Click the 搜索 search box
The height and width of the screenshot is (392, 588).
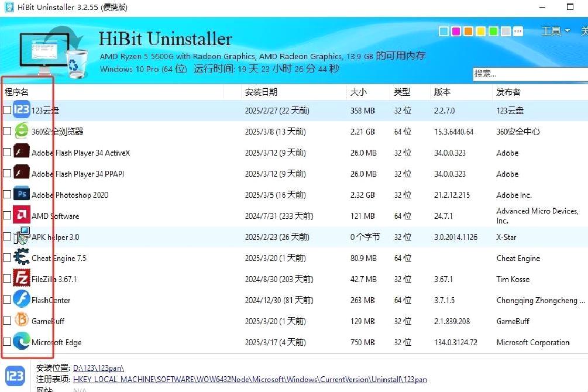pyautogui.click(x=530, y=74)
